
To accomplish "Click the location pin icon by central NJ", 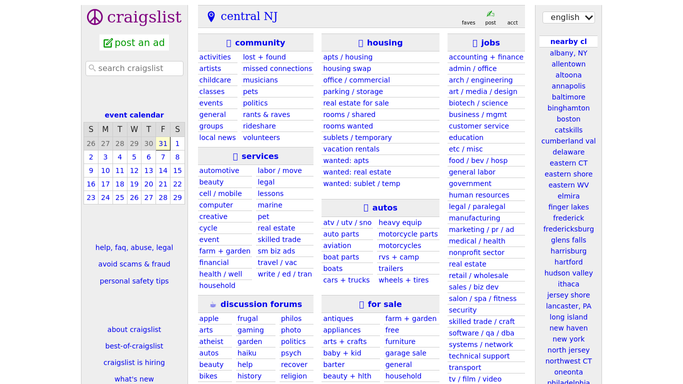I will (211, 17).
